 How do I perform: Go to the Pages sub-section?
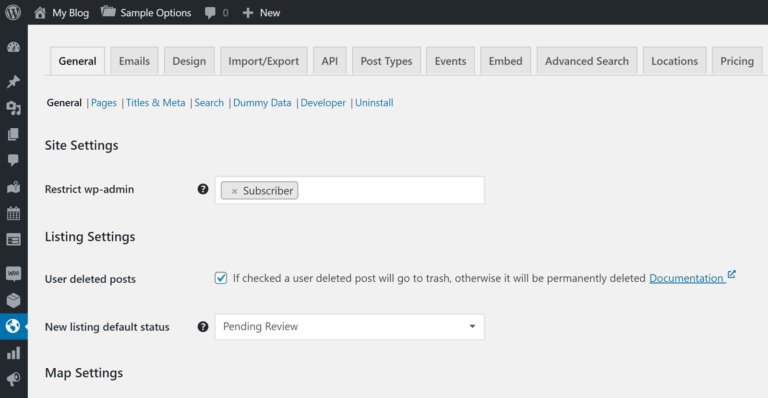[104, 103]
